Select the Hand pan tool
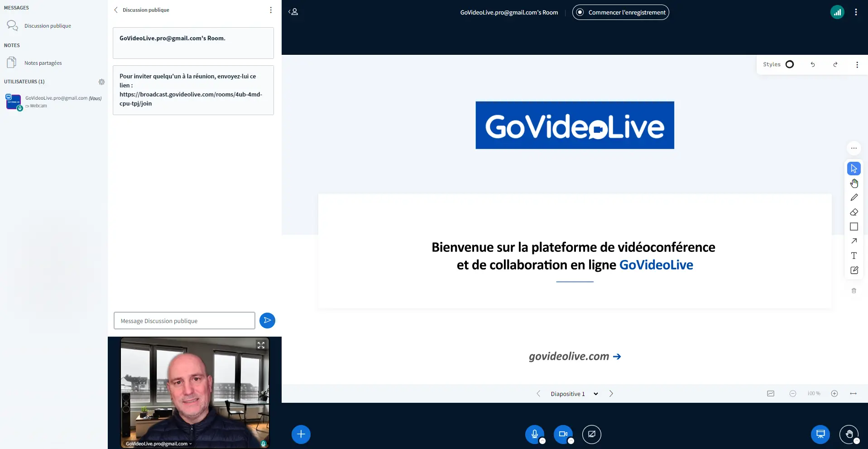868x449 pixels. [x=854, y=183]
